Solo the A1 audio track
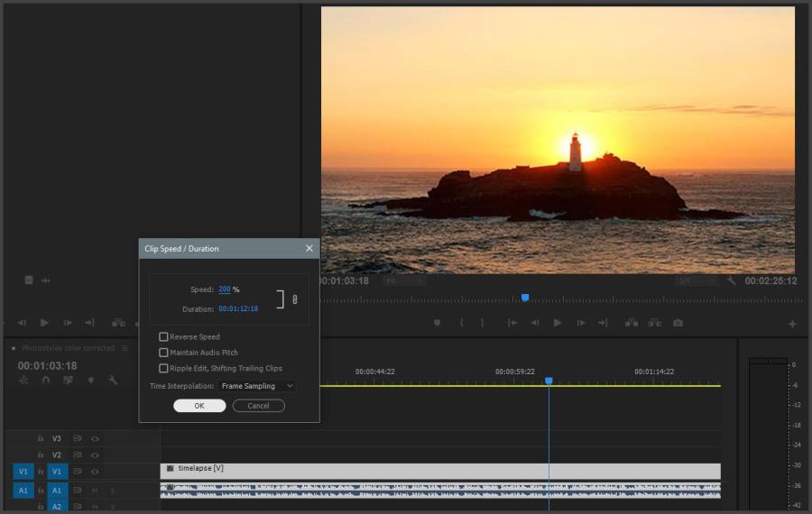The width and height of the screenshot is (812, 514). coord(112,491)
